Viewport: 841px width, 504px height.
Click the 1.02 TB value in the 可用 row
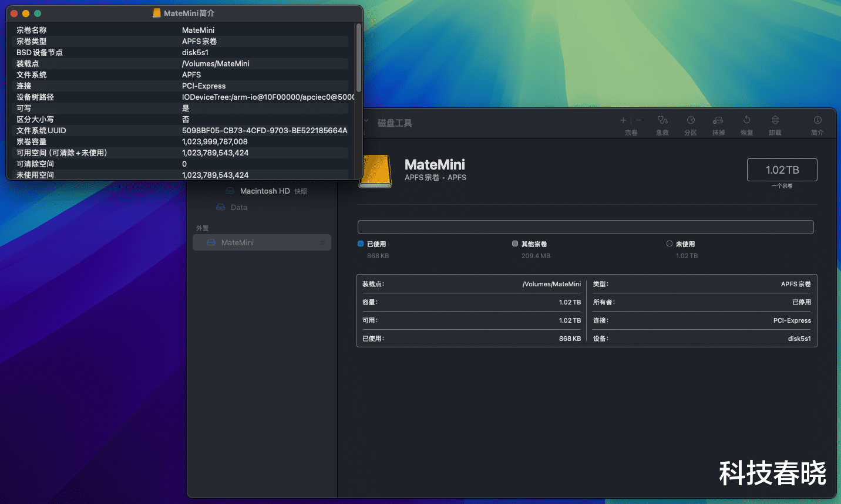coord(570,320)
